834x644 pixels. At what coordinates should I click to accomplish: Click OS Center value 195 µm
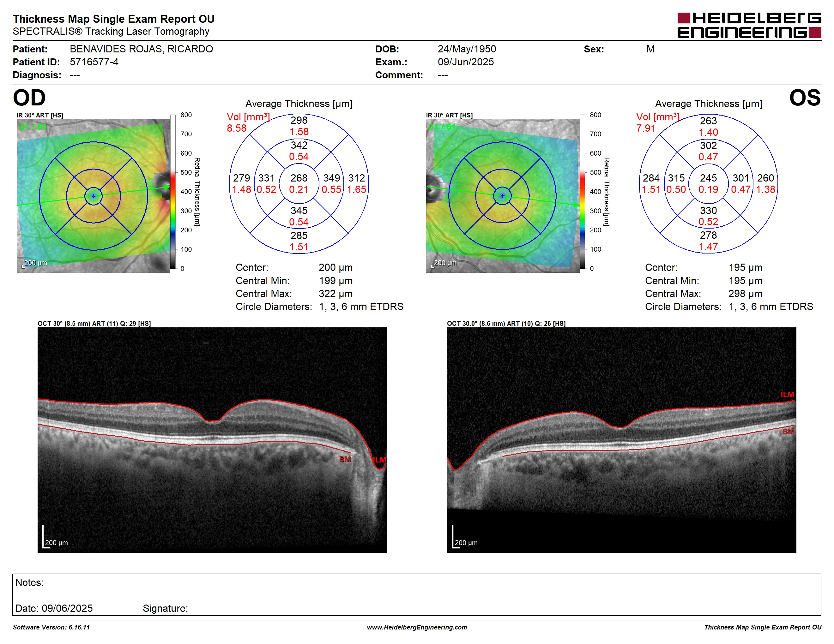coord(745,267)
